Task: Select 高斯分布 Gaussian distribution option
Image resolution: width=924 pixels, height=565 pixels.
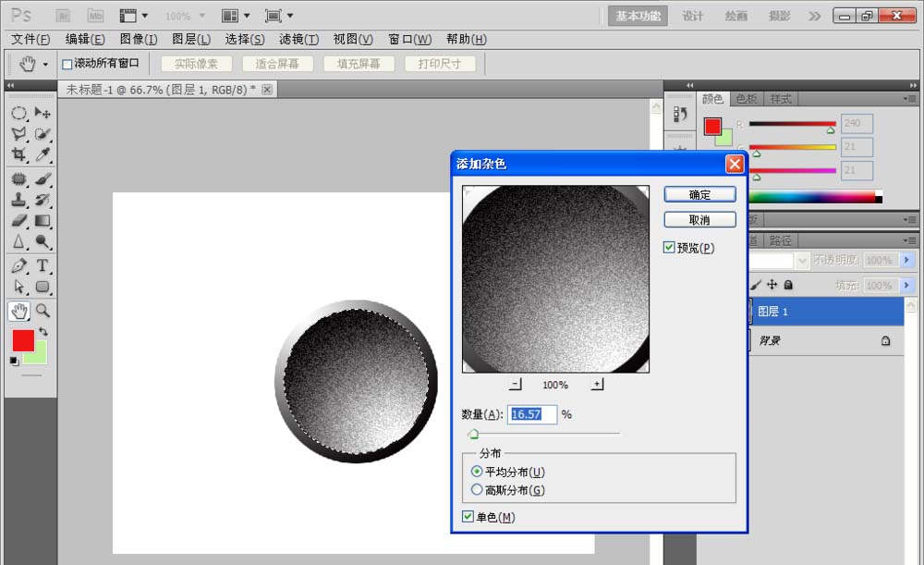Action: point(477,490)
